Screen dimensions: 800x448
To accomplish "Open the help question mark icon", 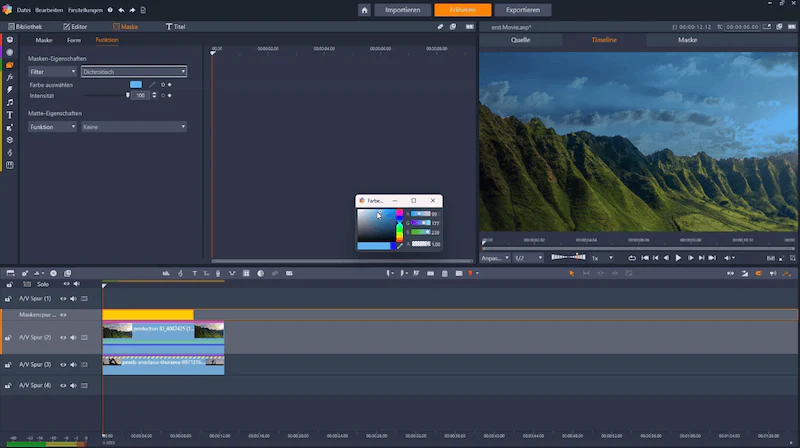I will 110,10.
